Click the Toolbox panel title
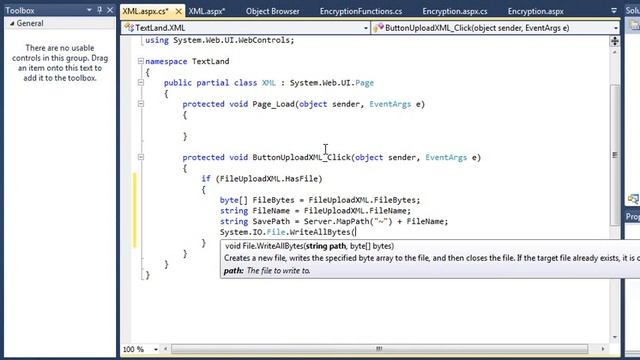This screenshot has width=640, height=360. pos(20,10)
